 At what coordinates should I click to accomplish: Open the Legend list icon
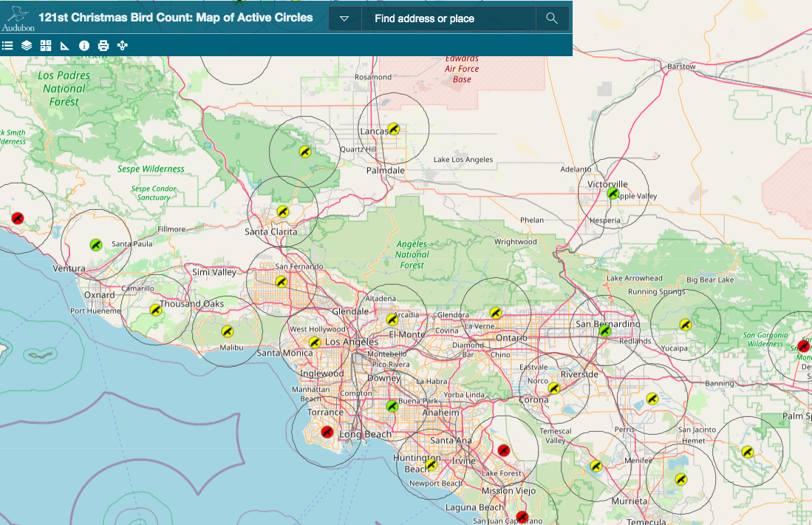(7, 46)
